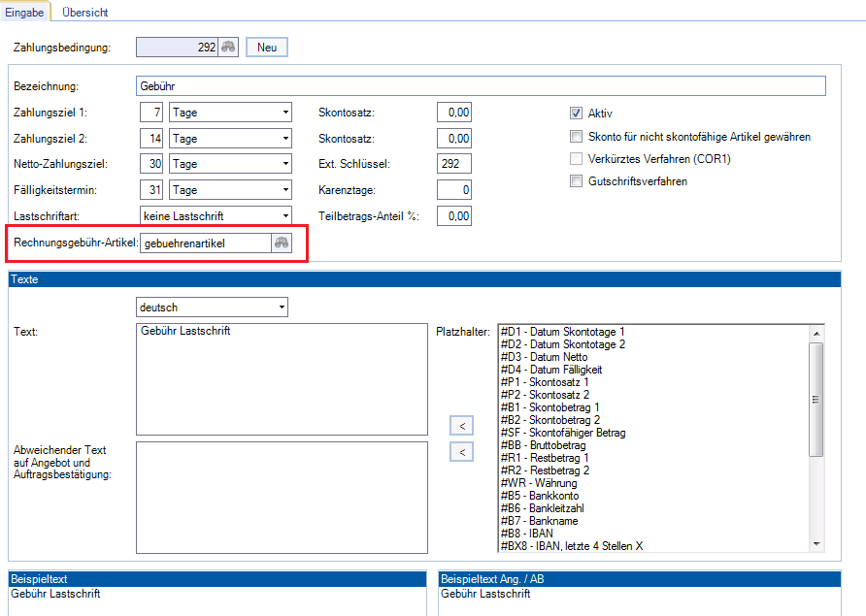This screenshot has width=866, height=616.
Task: Enable Skonto für nicht skontofähige Artikel
Action: (x=576, y=137)
